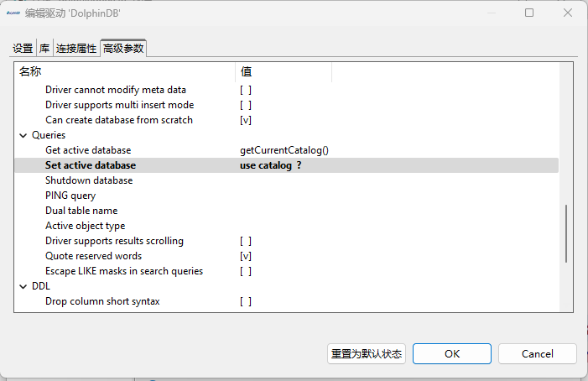Screen dimensions: 588x381
Task: Collapse the Queries group
Action: [23, 135]
